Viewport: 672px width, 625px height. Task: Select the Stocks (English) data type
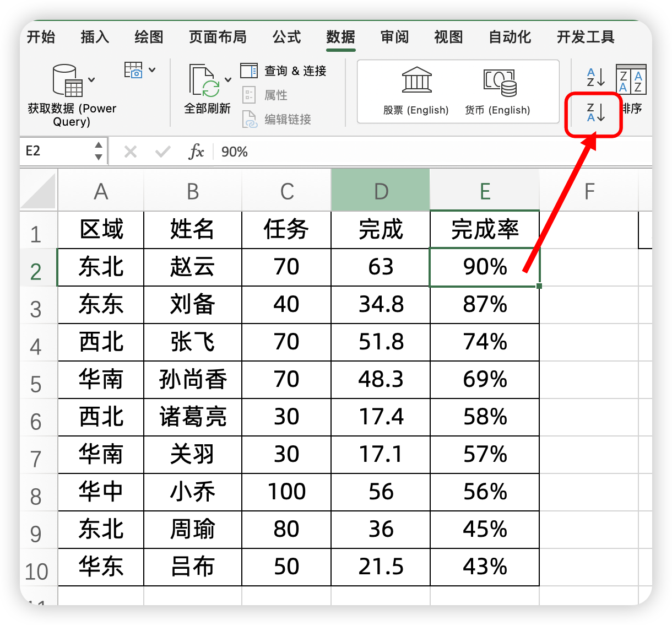pos(416,90)
